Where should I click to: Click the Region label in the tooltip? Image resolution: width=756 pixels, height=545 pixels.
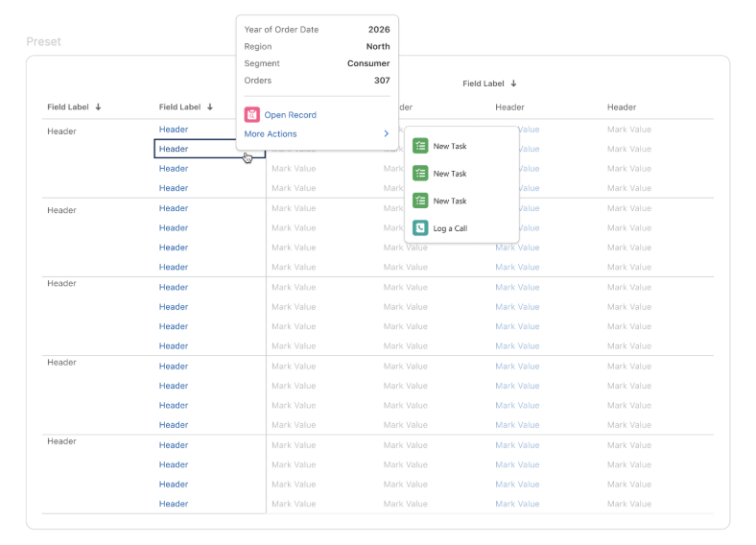coord(258,46)
